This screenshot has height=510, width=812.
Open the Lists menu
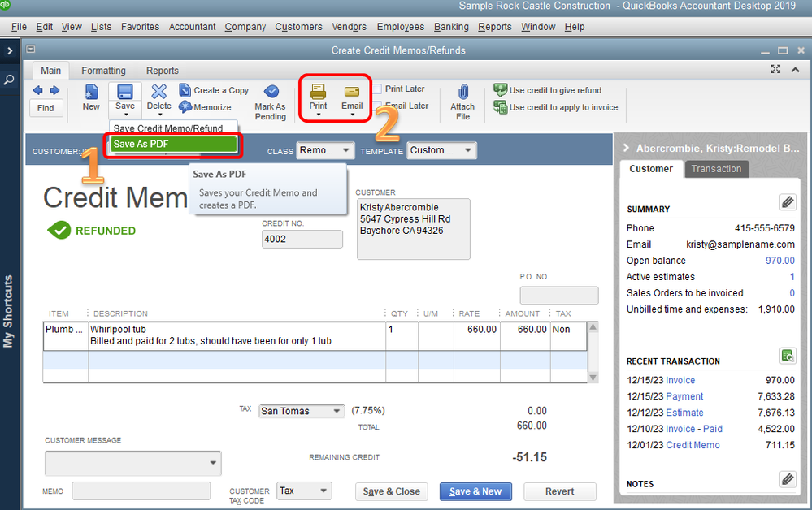(101, 26)
